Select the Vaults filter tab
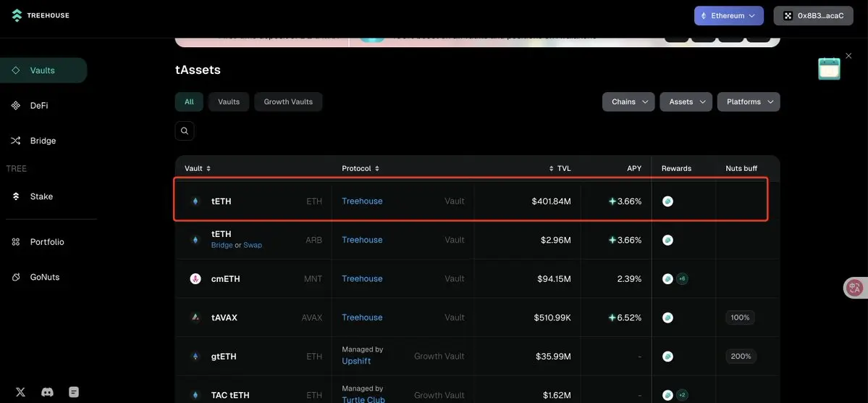This screenshot has width=868, height=403. tap(229, 102)
